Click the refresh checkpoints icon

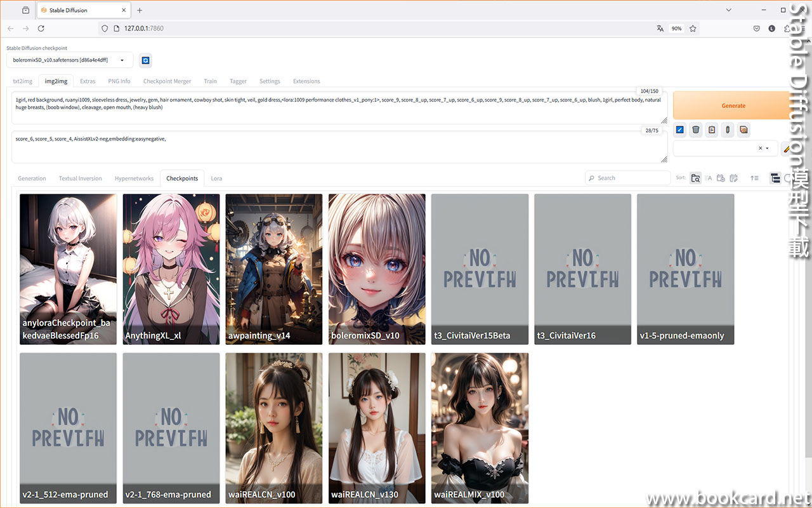145,60
